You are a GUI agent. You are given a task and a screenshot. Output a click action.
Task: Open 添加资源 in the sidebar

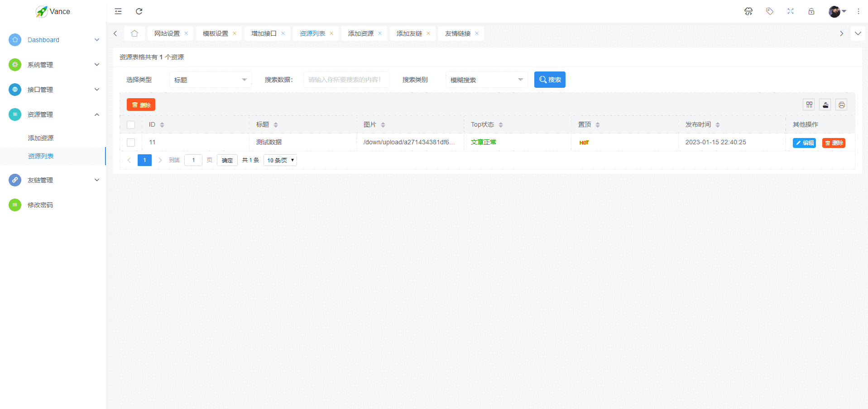(41, 138)
